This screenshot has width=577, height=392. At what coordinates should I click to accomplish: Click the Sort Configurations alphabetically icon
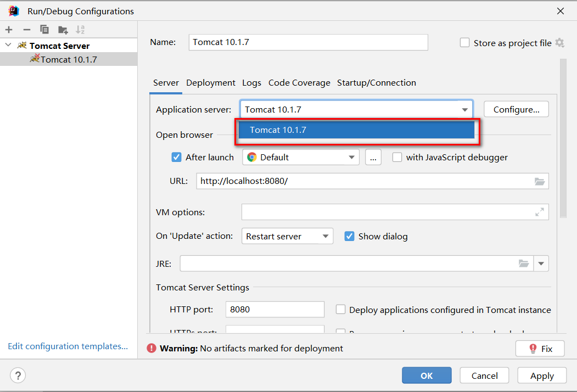[x=81, y=30]
